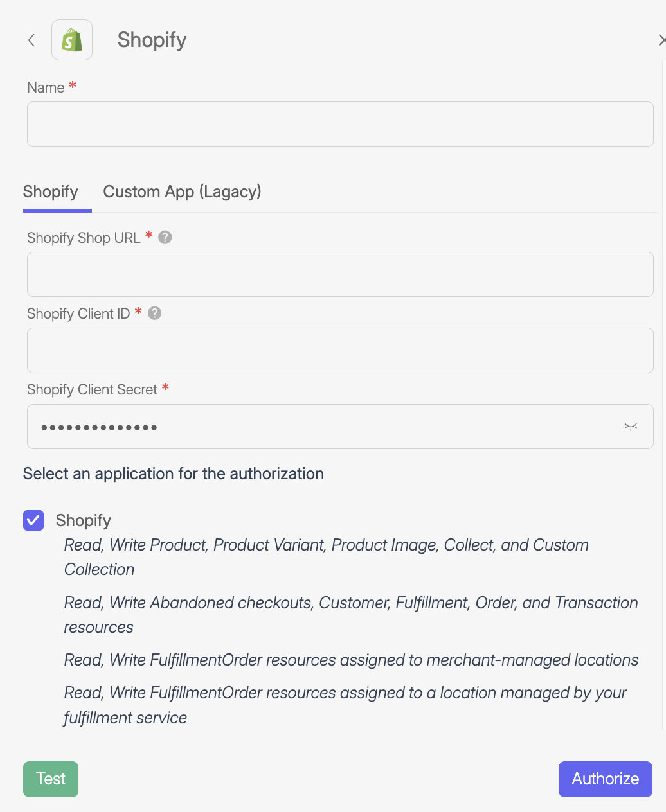Image resolution: width=666 pixels, height=812 pixels.
Task: Focus the Shopify Shop URL field
Action: [340, 274]
